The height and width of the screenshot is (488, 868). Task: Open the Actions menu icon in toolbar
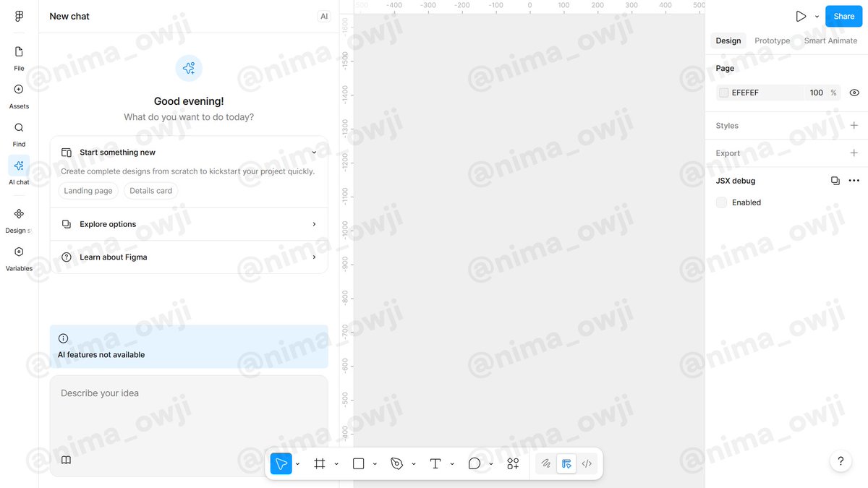click(x=513, y=463)
